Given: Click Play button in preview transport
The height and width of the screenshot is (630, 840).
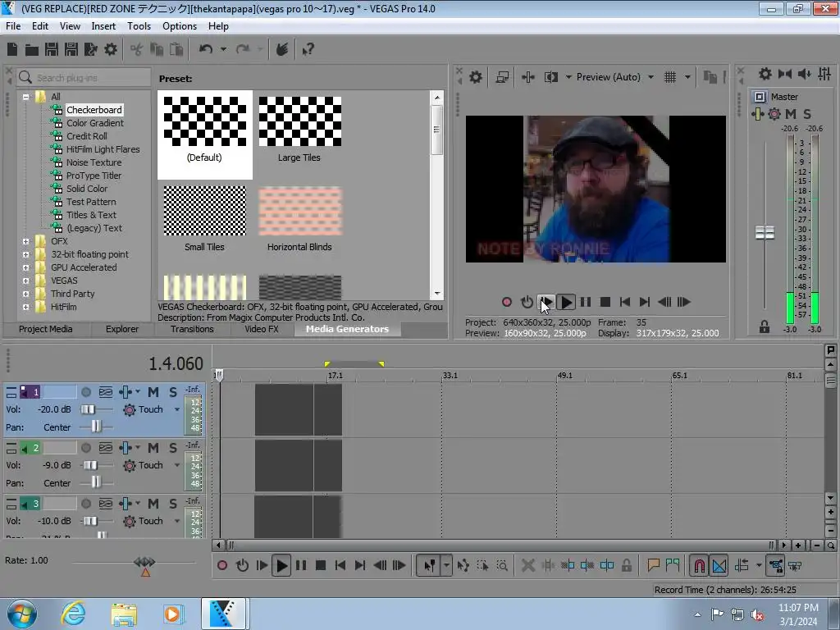Looking at the screenshot, I should pyautogui.click(x=566, y=302).
